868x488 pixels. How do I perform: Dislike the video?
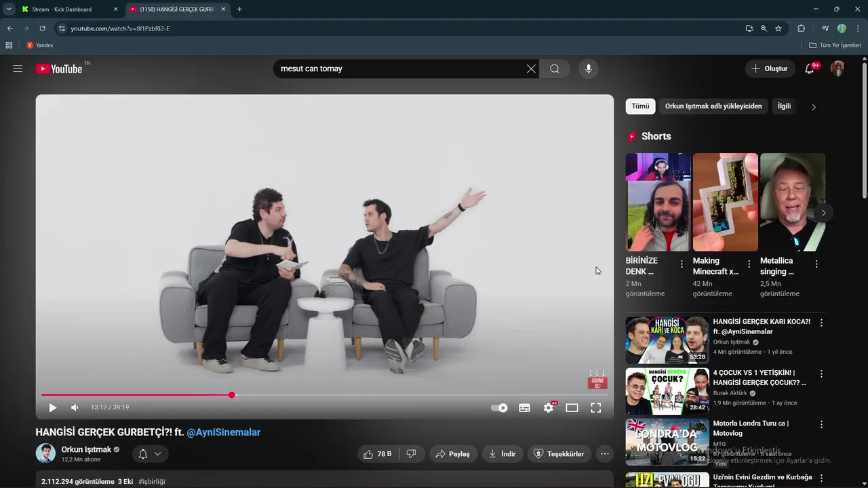[411, 454]
